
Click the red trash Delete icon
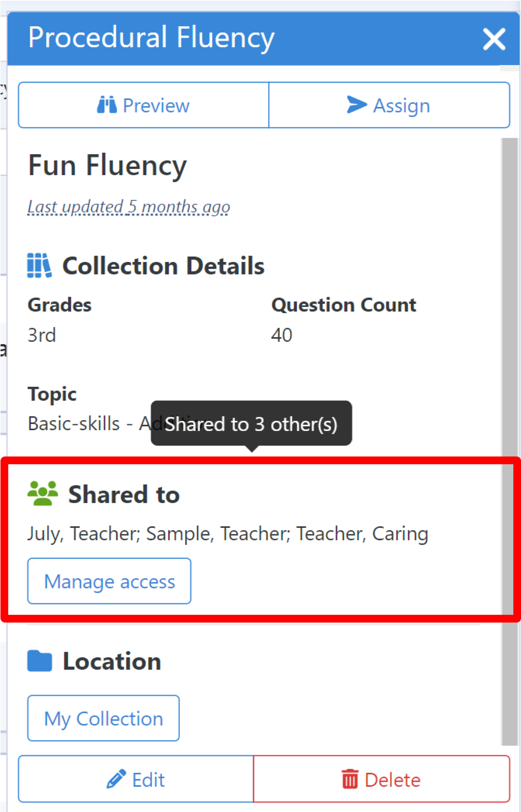pyautogui.click(x=350, y=779)
